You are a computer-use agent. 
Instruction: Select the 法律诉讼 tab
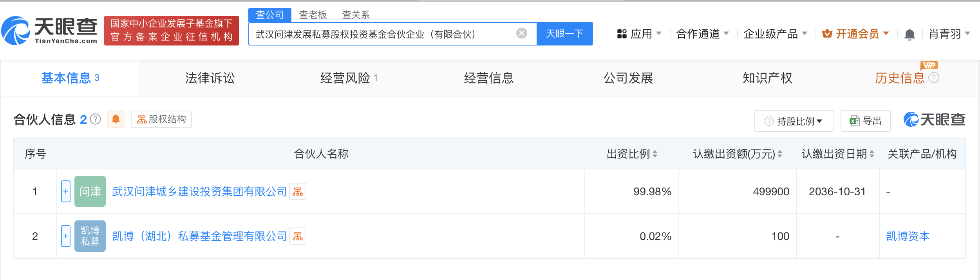pos(210,78)
